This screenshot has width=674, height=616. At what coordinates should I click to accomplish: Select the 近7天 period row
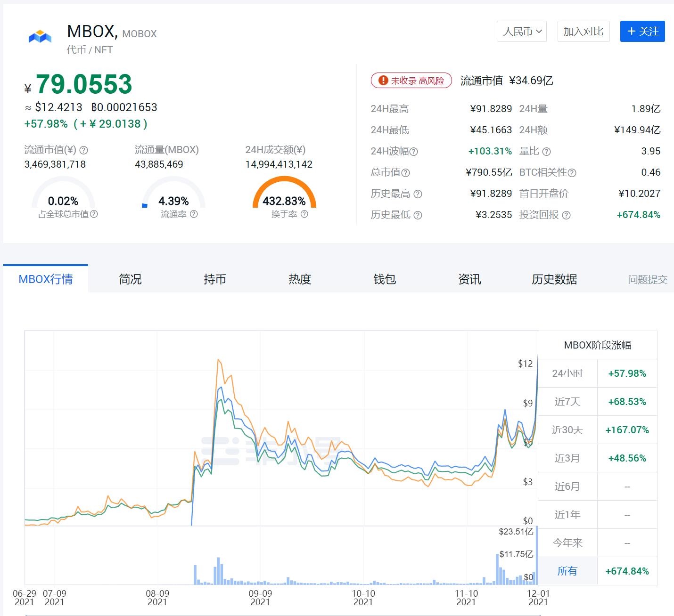[598, 402]
